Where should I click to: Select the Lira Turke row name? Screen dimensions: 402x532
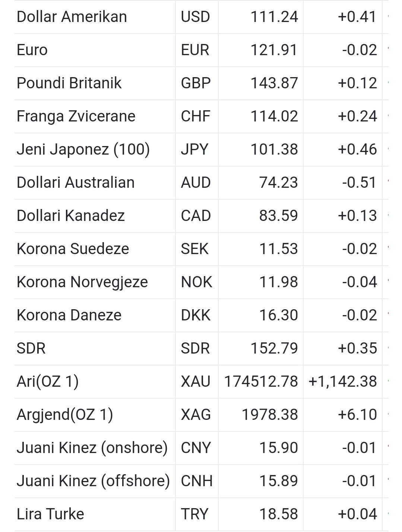[x=50, y=514]
